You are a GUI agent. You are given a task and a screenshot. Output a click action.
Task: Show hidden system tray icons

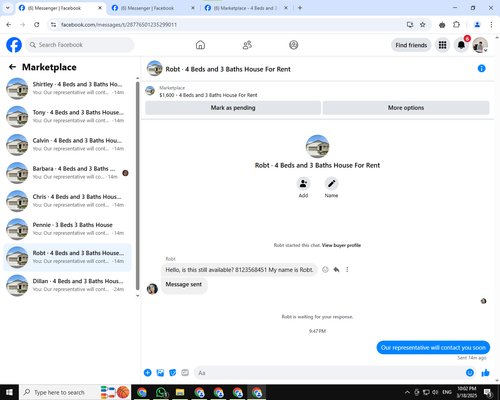pos(407,392)
